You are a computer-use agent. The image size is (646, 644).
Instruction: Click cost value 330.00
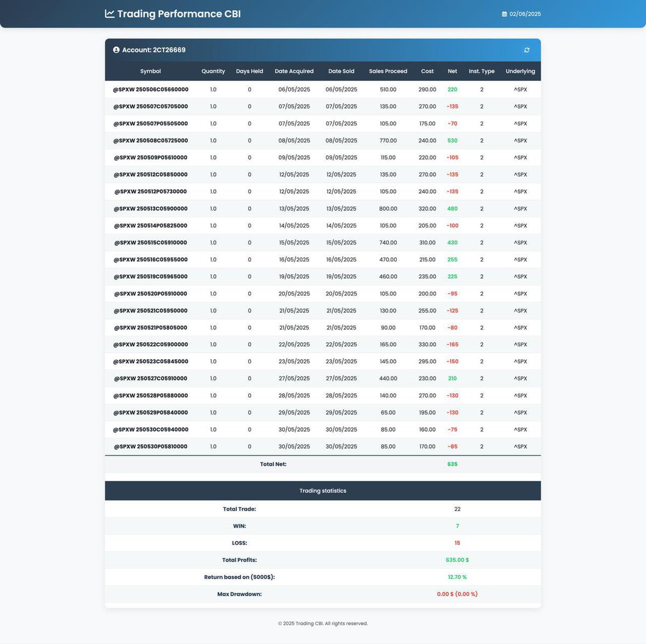(427, 344)
